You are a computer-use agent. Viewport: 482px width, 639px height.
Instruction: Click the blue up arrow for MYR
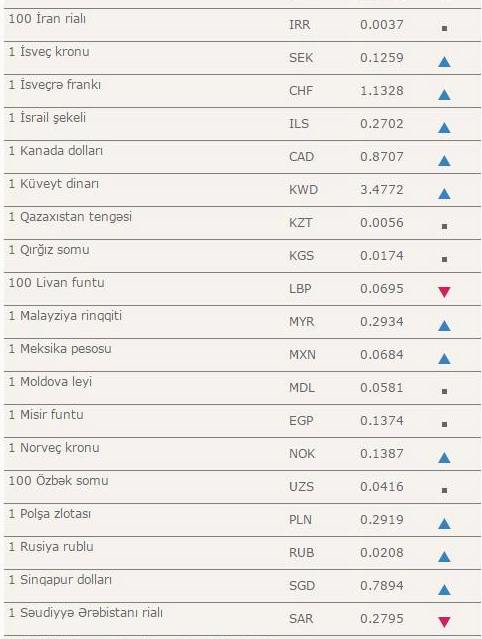(x=444, y=325)
